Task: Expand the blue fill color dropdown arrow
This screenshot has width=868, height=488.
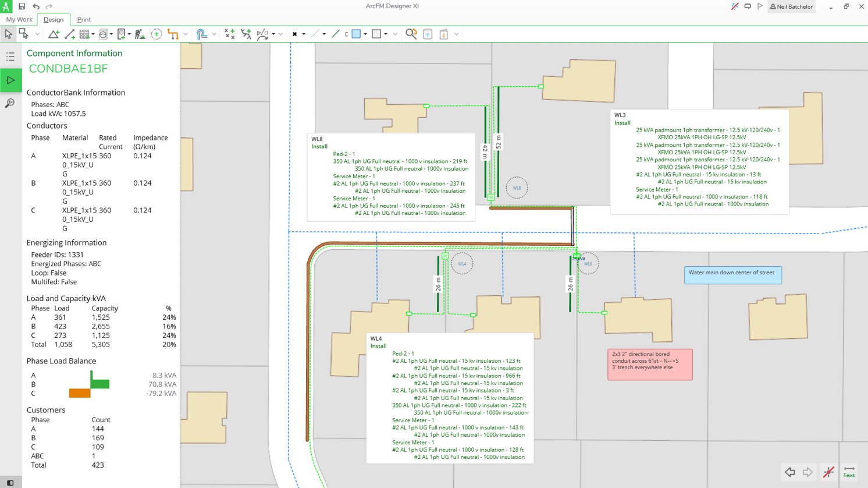Action: coord(365,34)
